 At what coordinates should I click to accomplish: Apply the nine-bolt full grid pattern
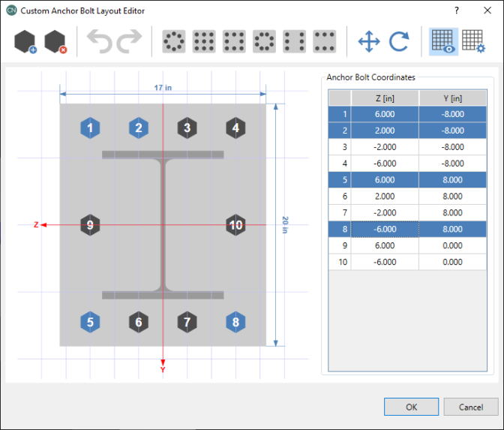204,42
